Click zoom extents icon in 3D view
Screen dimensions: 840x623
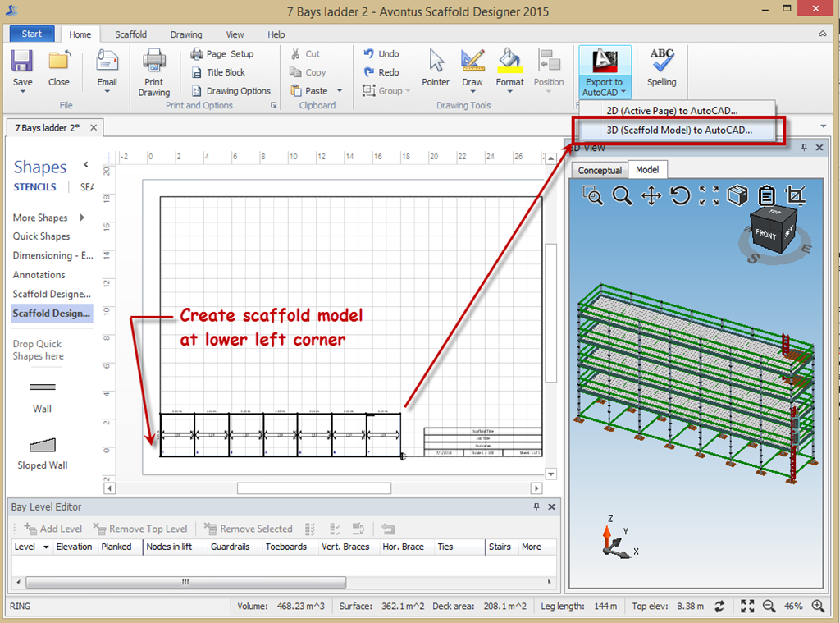tap(709, 195)
